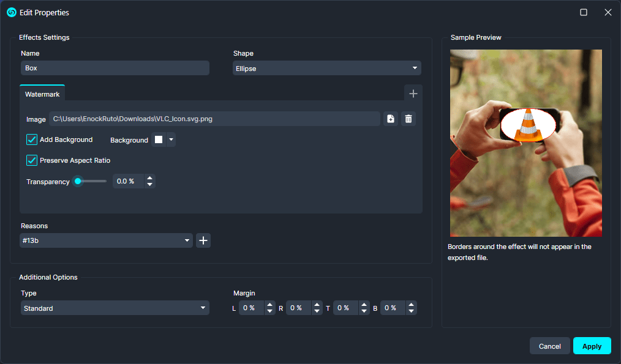Click the Cancel button

coord(549,346)
